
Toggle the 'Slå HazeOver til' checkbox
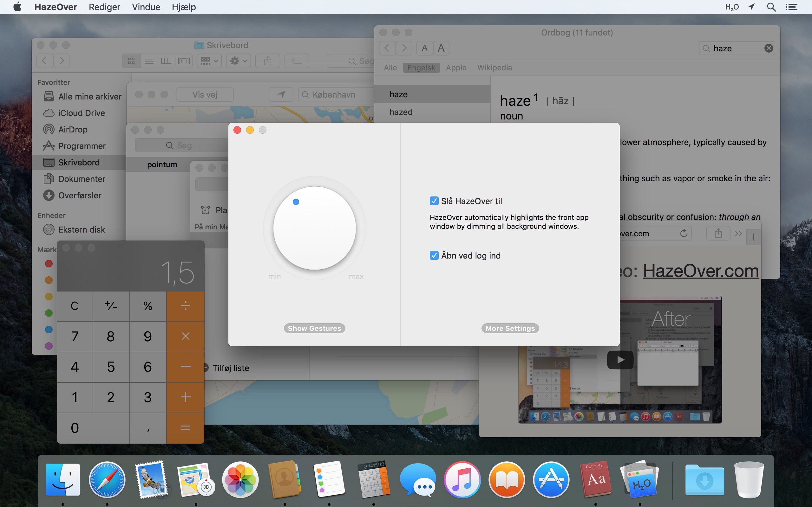pos(434,201)
